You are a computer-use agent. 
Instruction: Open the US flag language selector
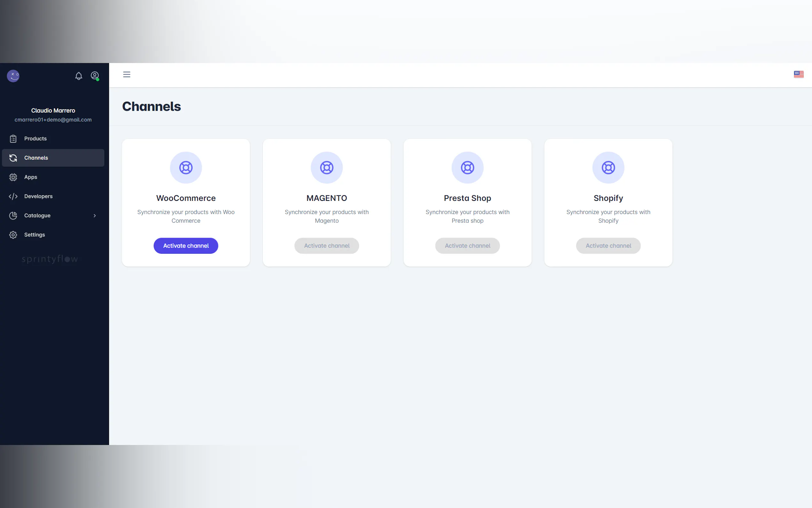[x=798, y=74]
